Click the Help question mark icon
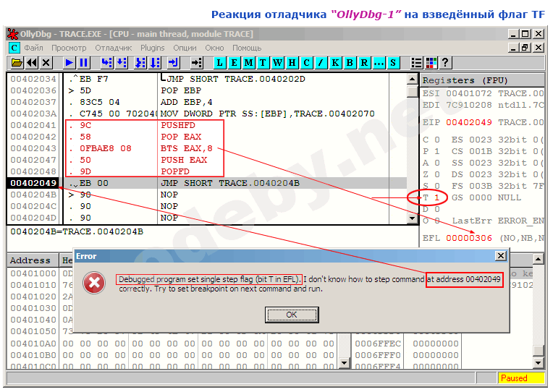This screenshot has height=392, width=553. coord(445,63)
